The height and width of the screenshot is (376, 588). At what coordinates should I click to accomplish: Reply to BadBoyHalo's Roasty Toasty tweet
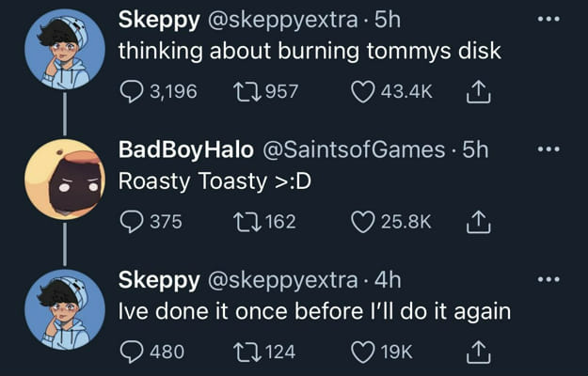coord(133,221)
